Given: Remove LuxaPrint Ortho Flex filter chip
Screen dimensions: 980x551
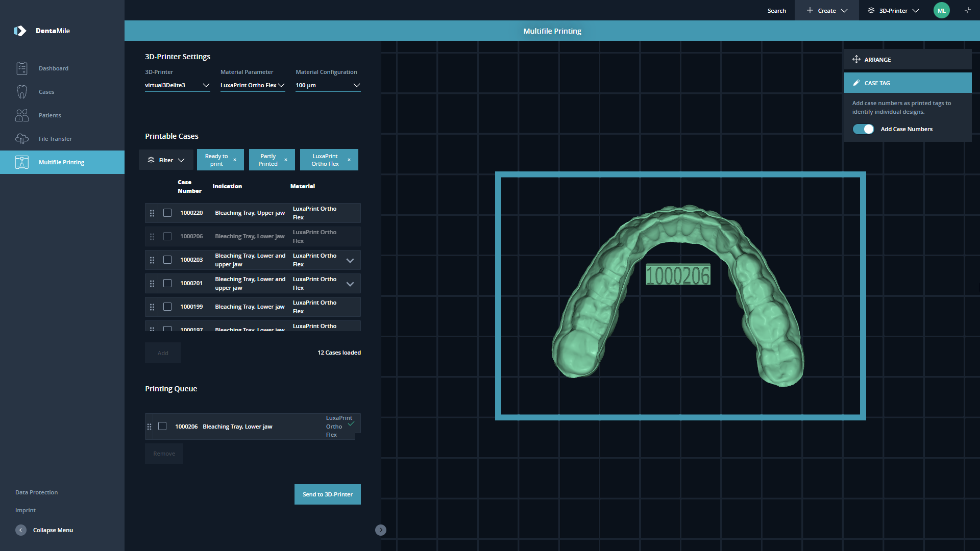Looking at the screenshot, I should pos(349,160).
